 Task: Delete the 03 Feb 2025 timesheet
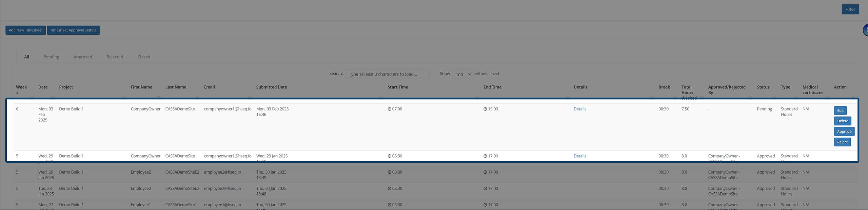pos(843,121)
